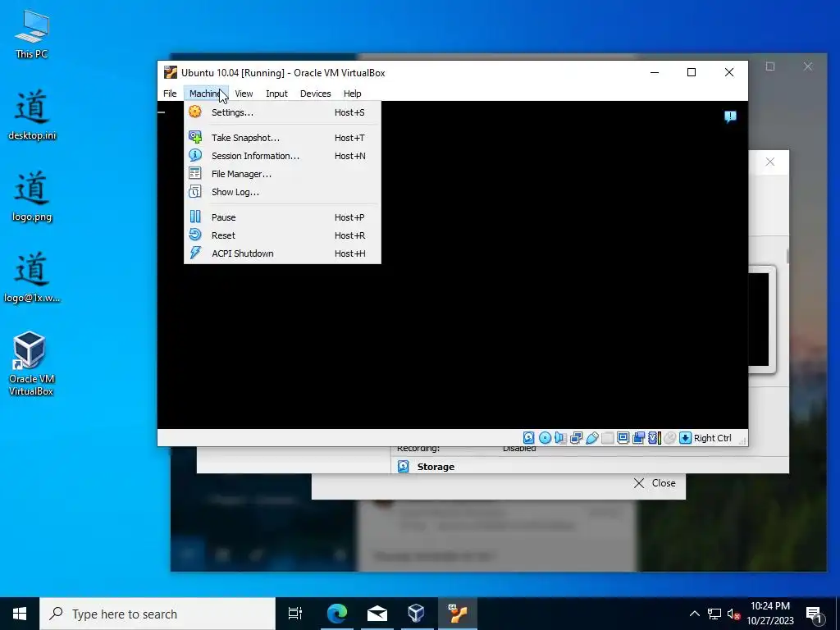Click the running VM taskbar icon
840x630 pixels.
(x=458, y=614)
